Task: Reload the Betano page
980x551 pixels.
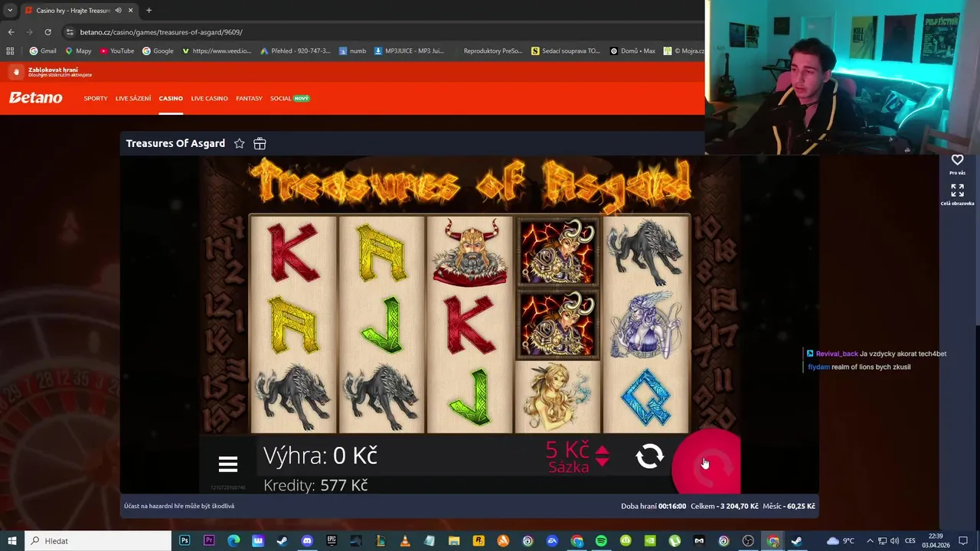Action: [47, 32]
